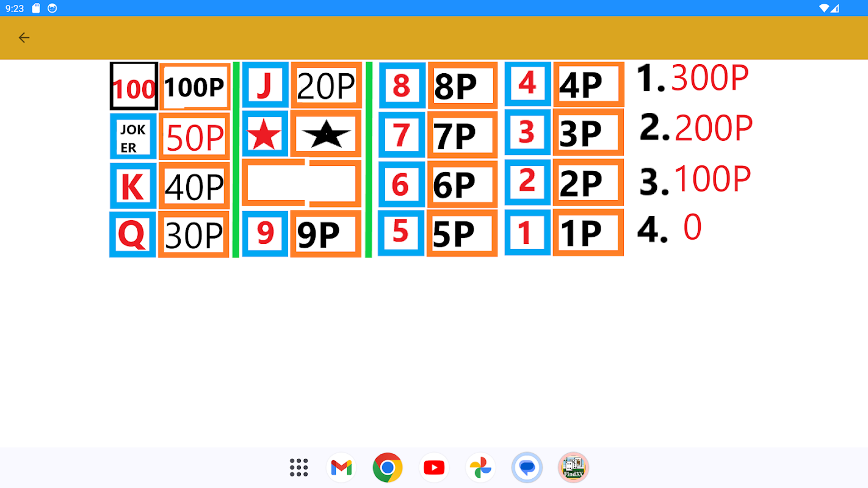Click the 300P first place value
This screenshot has width=868, height=488.
(x=710, y=78)
